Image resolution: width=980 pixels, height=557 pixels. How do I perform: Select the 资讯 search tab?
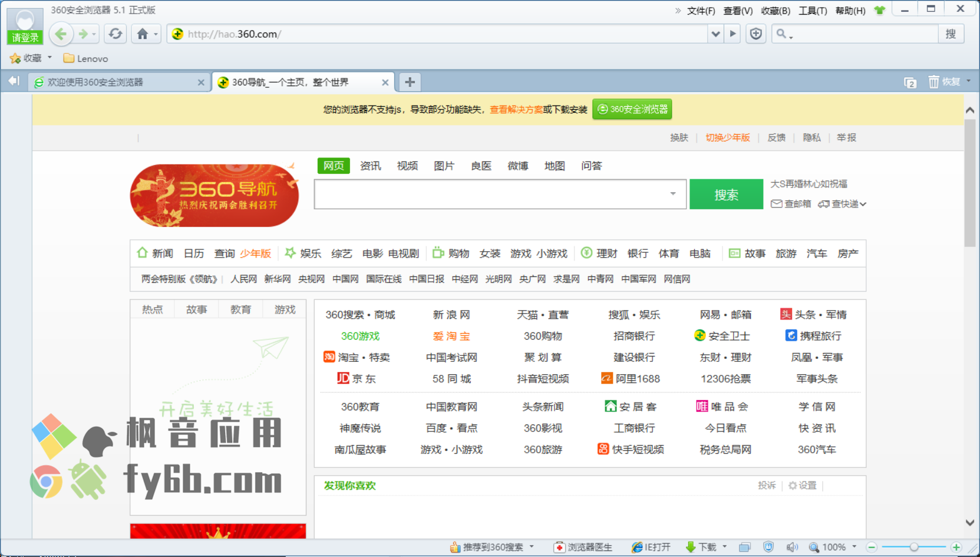pyautogui.click(x=370, y=166)
